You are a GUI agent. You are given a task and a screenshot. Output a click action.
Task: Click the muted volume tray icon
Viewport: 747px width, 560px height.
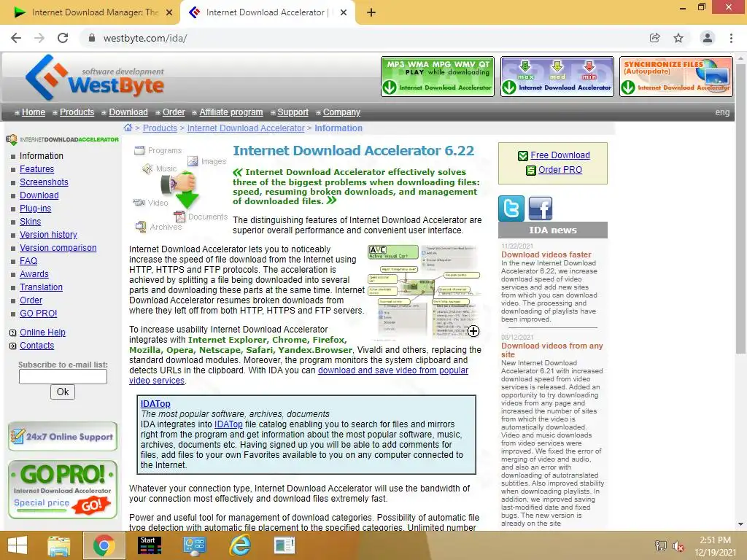click(678, 545)
